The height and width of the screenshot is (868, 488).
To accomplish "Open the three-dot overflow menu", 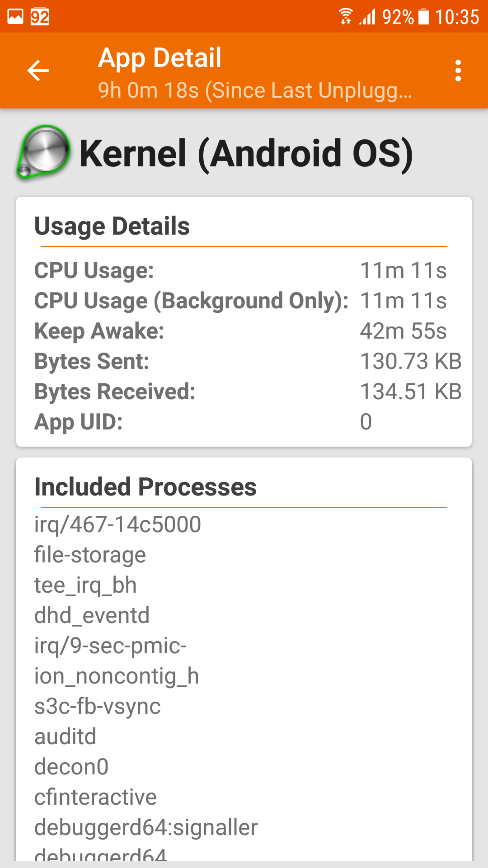I will (x=458, y=71).
